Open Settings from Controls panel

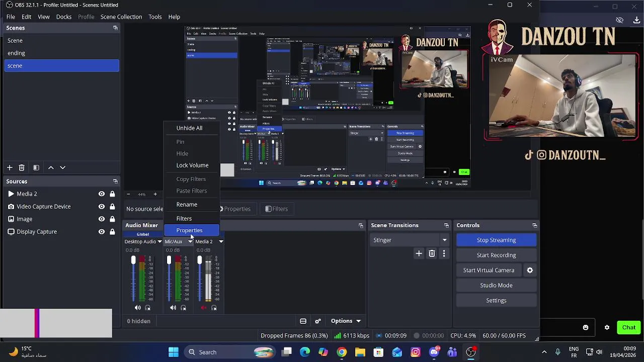tap(496, 300)
